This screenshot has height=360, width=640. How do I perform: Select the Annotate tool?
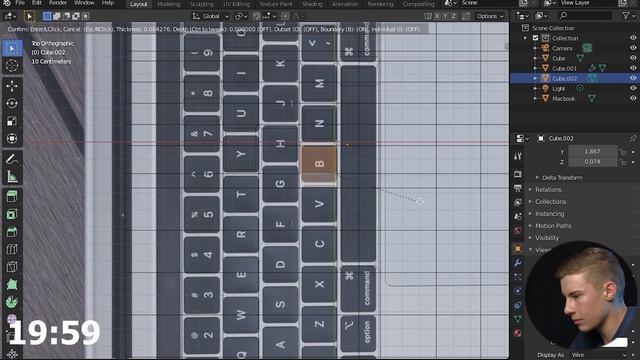(x=12, y=159)
